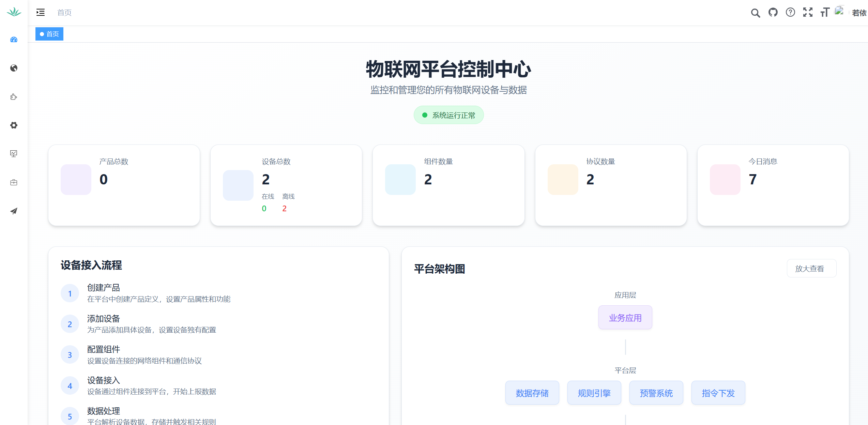Select the globe icon in the sidebar

pos(14,68)
